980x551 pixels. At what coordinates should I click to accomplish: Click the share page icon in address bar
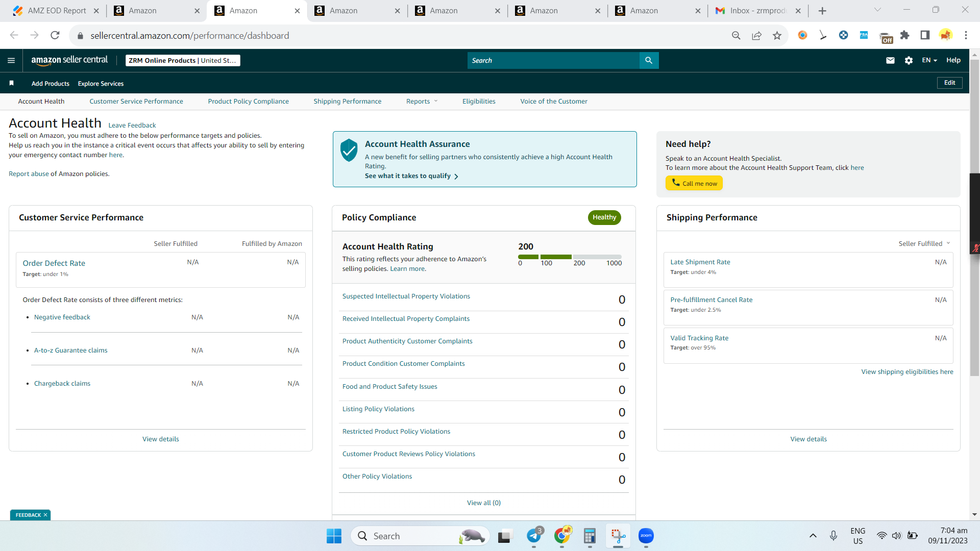coord(756,35)
